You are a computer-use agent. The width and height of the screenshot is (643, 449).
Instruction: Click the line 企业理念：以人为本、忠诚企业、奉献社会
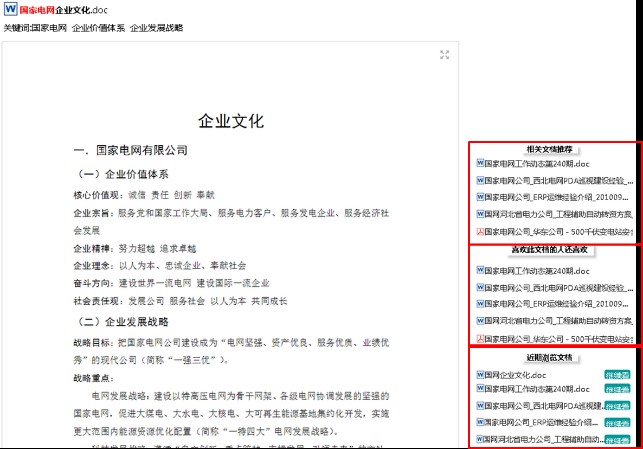pos(160,266)
